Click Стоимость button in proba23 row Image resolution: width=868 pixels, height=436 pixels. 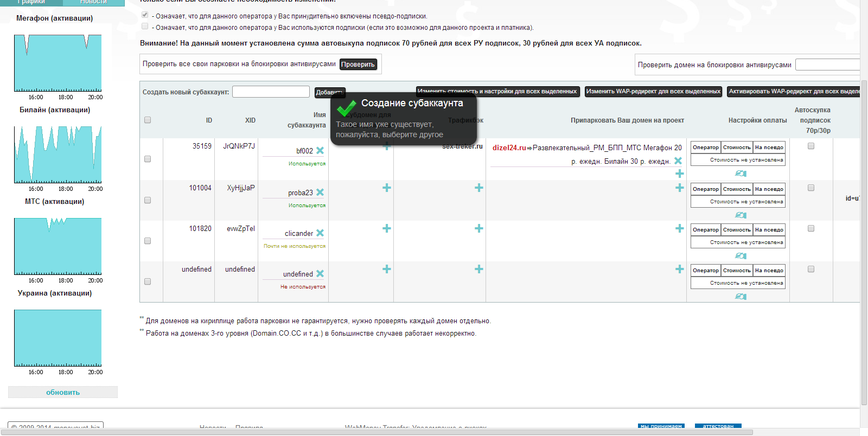point(737,189)
